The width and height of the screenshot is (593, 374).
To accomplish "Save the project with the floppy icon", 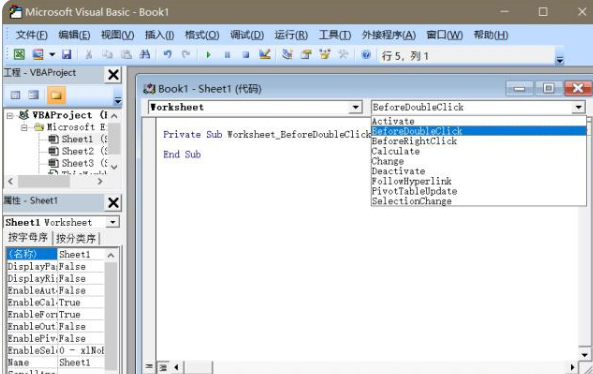I will (x=67, y=54).
